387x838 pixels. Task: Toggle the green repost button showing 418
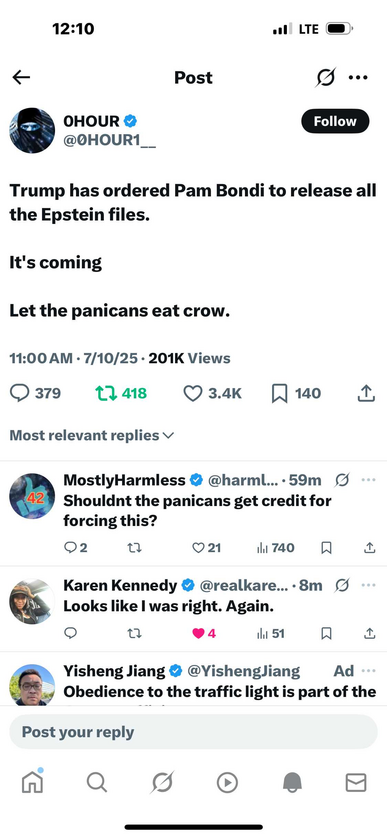coord(121,394)
